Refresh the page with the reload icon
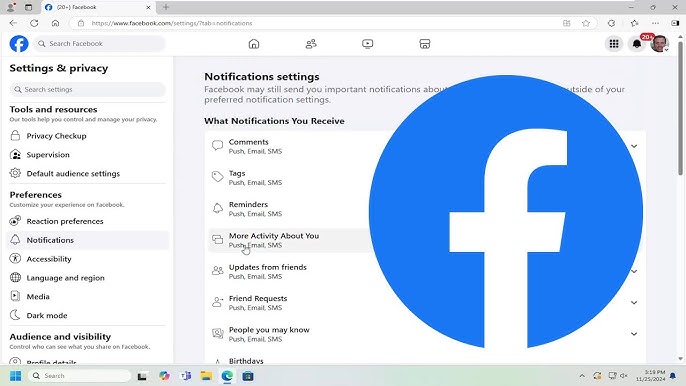The image size is (686, 386). pos(34,23)
